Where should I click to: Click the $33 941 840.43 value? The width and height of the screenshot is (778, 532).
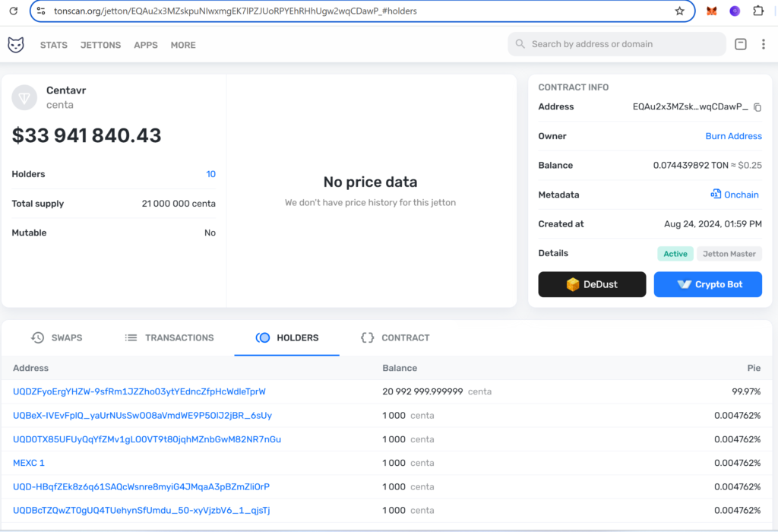click(x=87, y=135)
